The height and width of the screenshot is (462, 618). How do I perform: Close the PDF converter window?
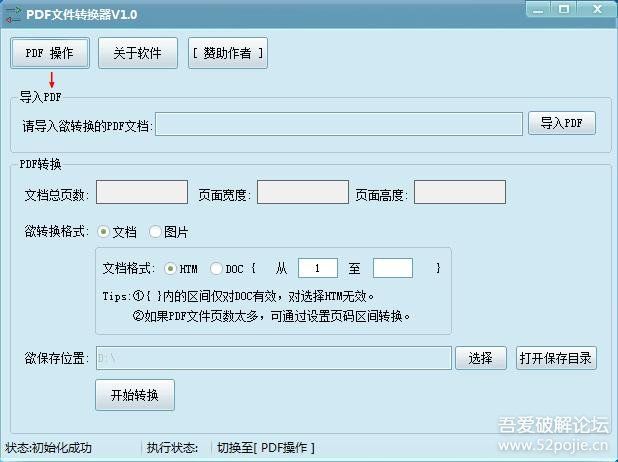click(597, 9)
